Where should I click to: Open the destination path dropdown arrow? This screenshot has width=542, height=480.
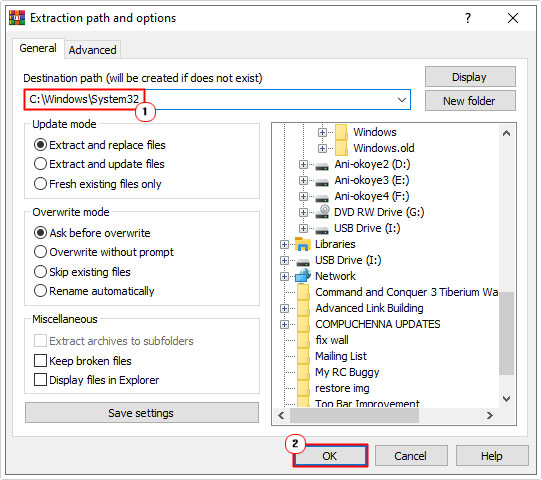[401, 100]
